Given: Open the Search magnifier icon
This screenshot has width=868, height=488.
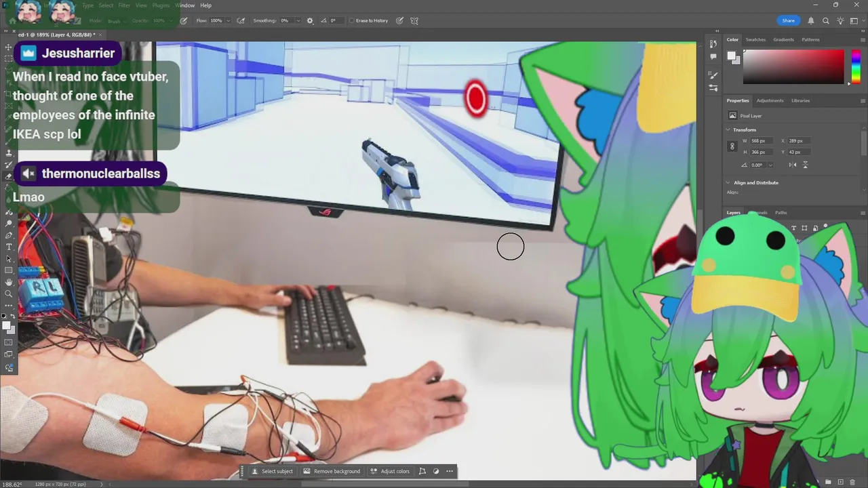Looking at the screenshot, I should (x=827, y=21).
